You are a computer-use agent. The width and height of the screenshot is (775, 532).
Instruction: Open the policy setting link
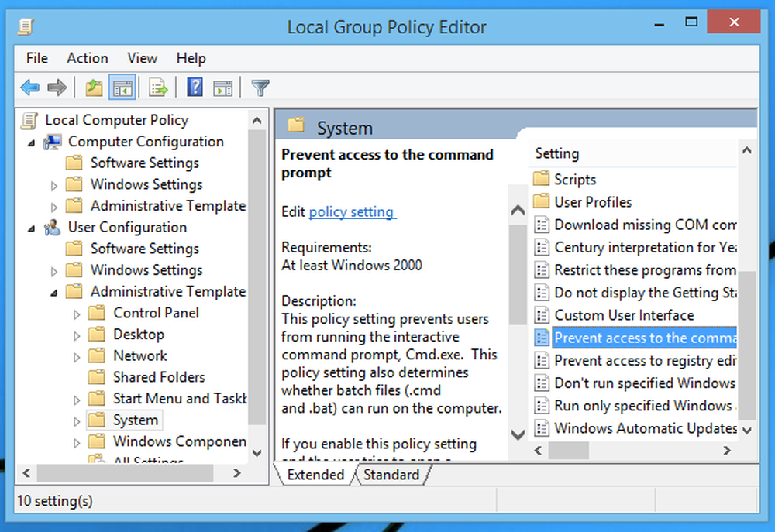coord(351,212)
